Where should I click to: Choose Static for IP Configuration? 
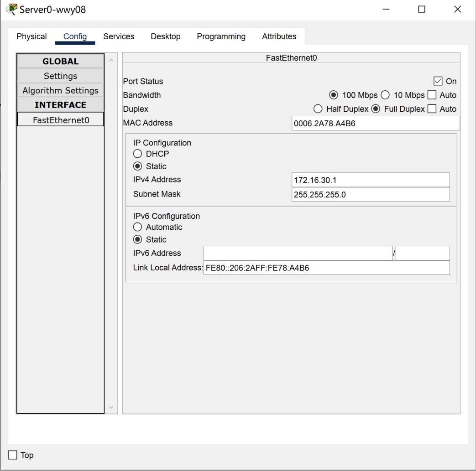137,166
